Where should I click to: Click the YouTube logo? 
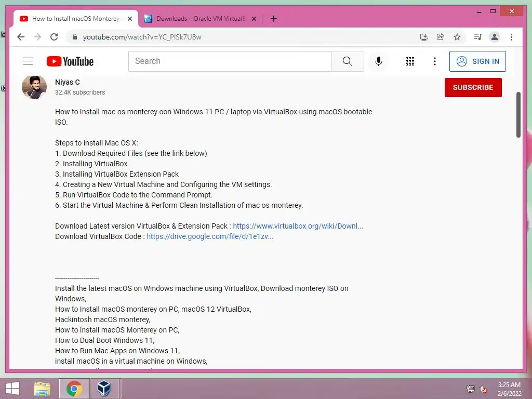point(70,61)
